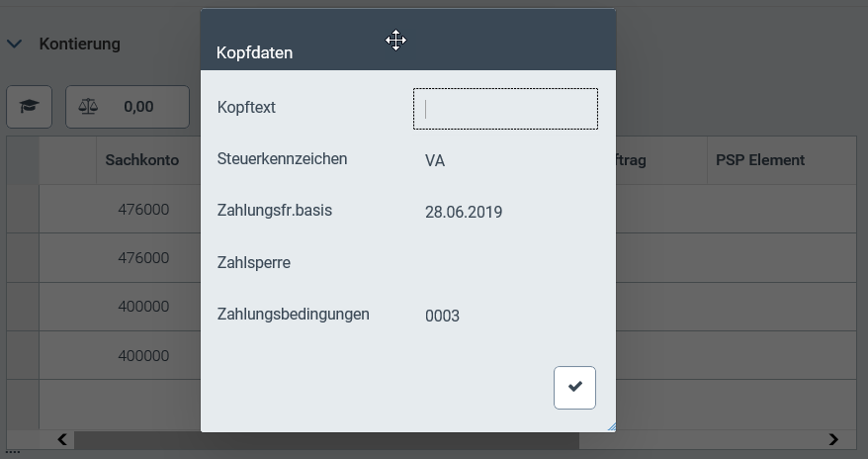The height and width of the screenshot is (459, 868).
Task: Click the Zahlungsbedingungen value 0003
Action: point(442,317)
